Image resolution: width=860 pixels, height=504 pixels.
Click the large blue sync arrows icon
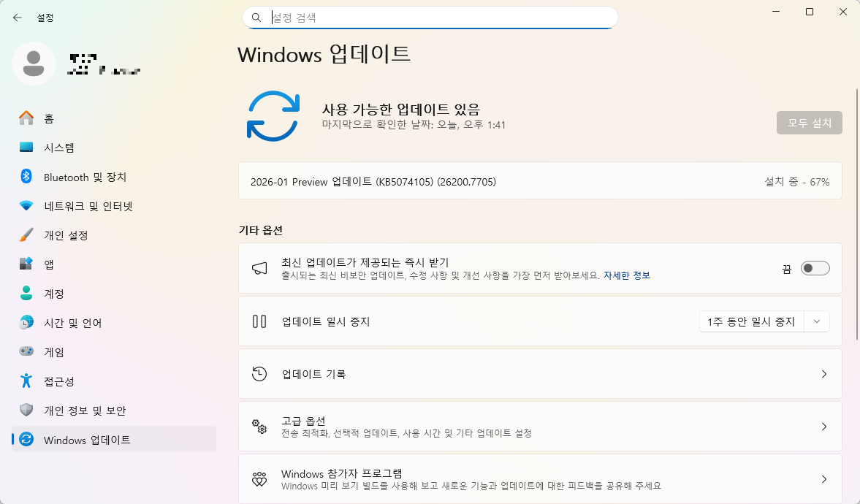pyautogui.click(x=273, y=115)
